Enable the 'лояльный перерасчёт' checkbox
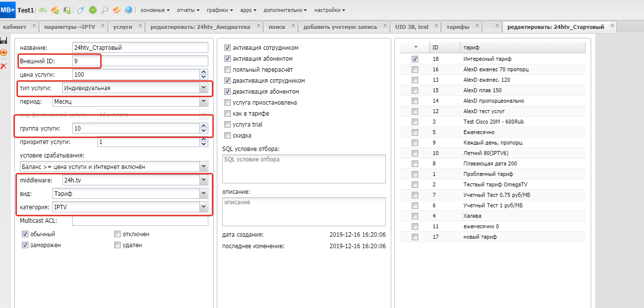 [228, 70]
